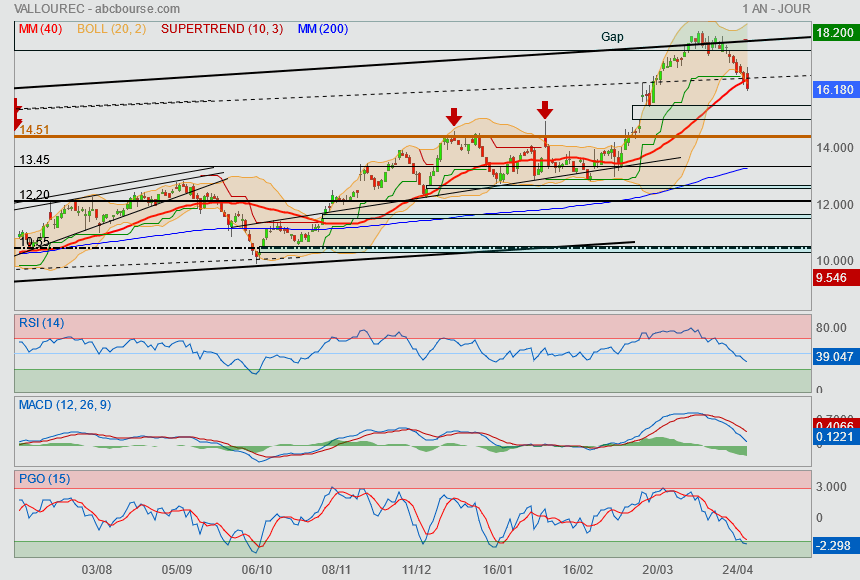This screenshot has height=580, width=860.
Task: Click the 12.20 horizontal level label
Action: 35,195
